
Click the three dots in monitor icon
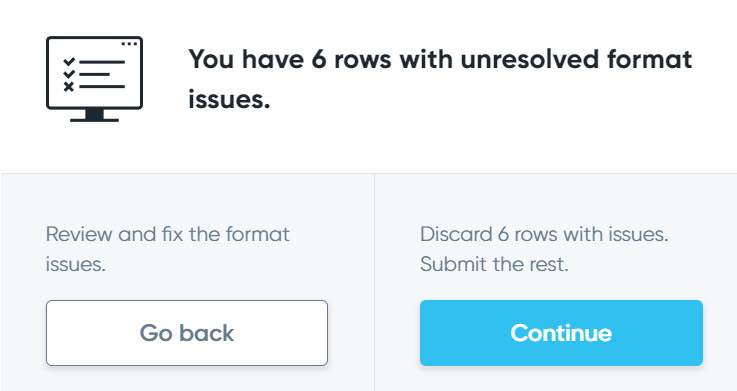coord(129,44)
